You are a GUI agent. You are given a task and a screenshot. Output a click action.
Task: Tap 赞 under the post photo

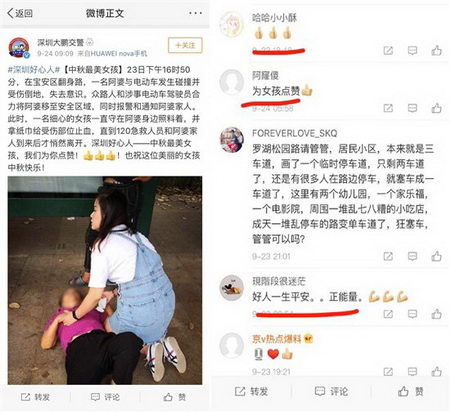point(174,397)
